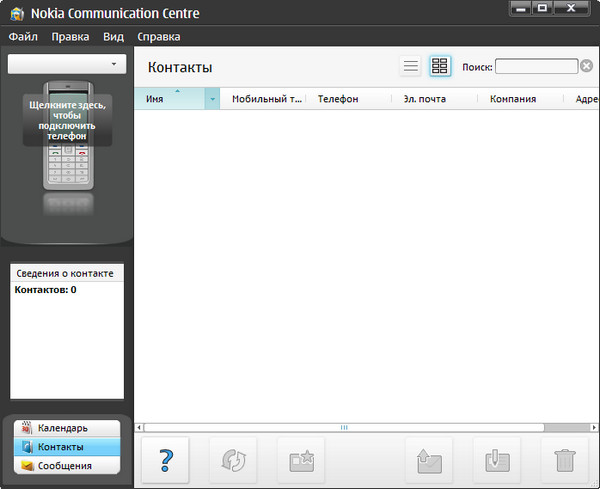
Task: Open the Имя column dropdown arrow
Action: 212,99
